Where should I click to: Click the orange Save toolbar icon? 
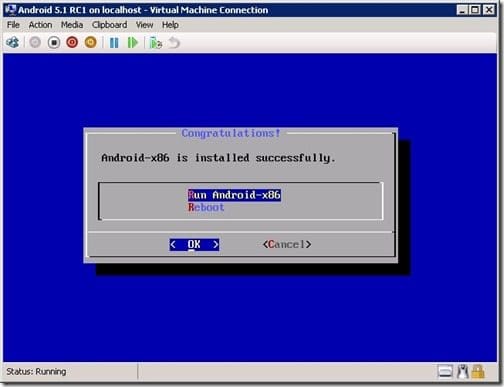tap(90, 42)
